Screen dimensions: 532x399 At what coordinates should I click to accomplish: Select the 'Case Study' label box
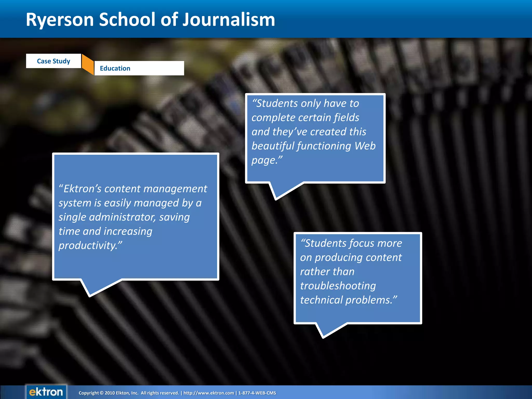(54, 61)
